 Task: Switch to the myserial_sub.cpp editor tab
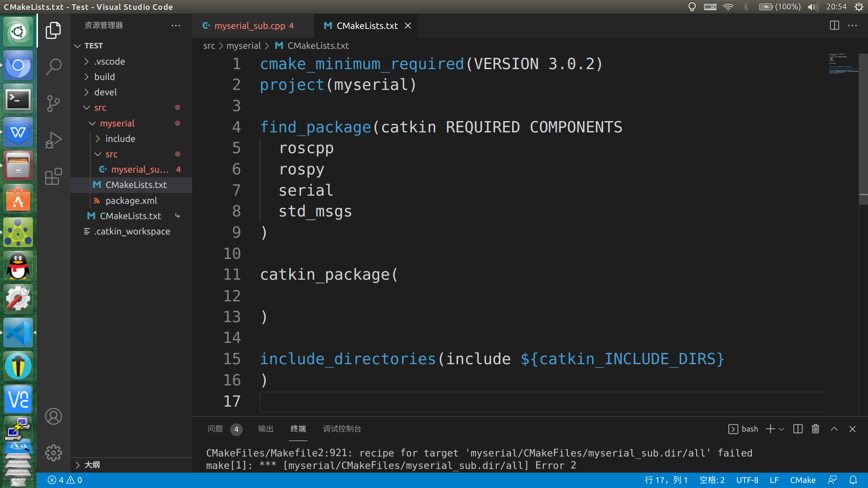tap(250, 26)
